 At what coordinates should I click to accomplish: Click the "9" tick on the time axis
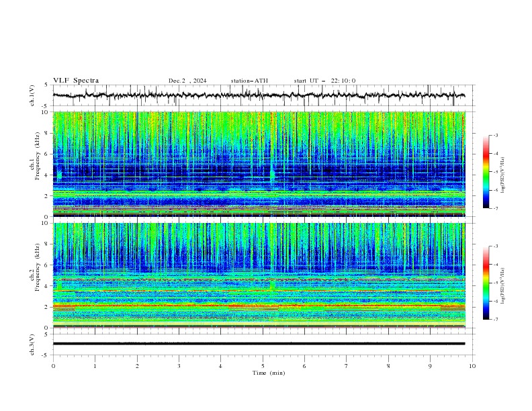point(430,366)
